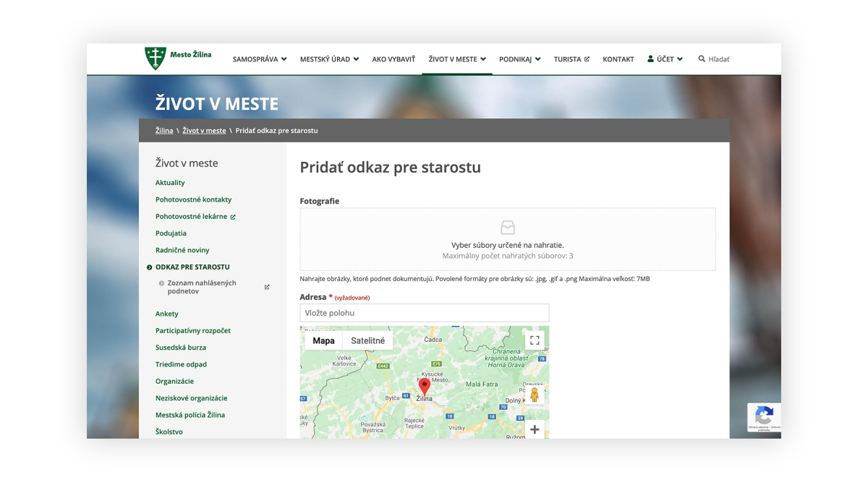
Task: Expand the Mestský úrad menu
Action: pos(329,59)
